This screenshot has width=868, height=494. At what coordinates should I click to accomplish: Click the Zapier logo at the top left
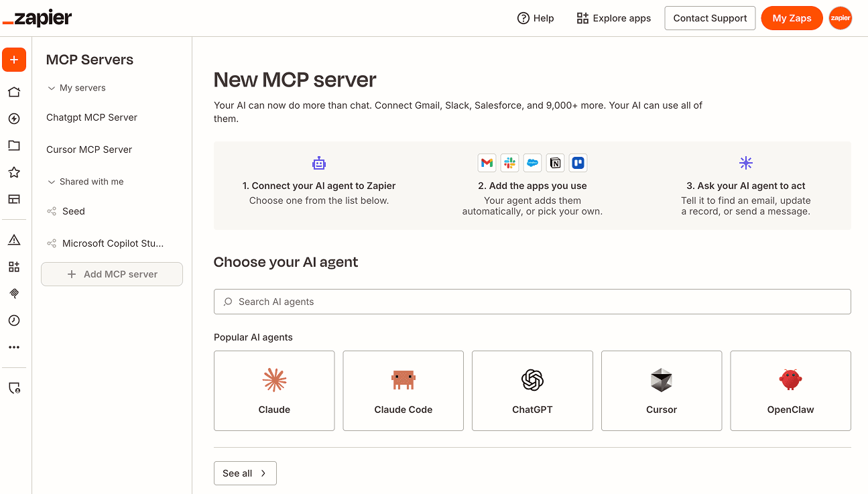(x=37, y=18)
